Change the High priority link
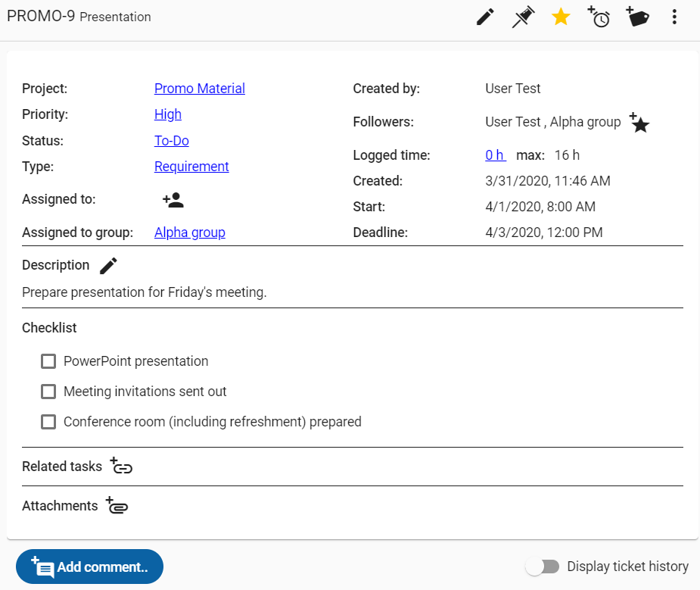Image resolution: width=700 pixels, height=590 pixels. click(x=168, y=114)
